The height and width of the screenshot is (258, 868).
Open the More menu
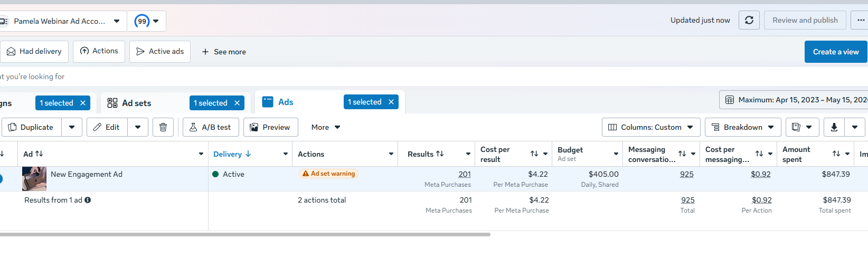pyautogui.click(x=326, y=127)
